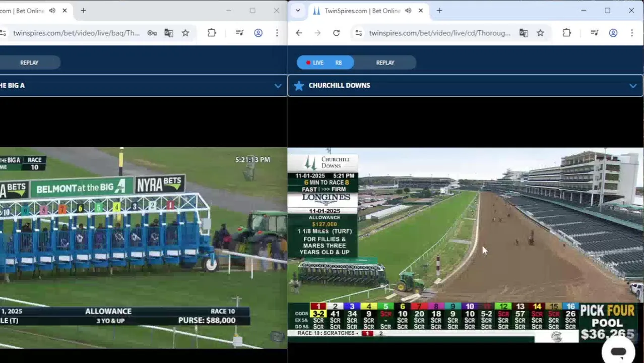Open media controls in right window
This screenshot has width=644, height=363.
pos(595,33)
